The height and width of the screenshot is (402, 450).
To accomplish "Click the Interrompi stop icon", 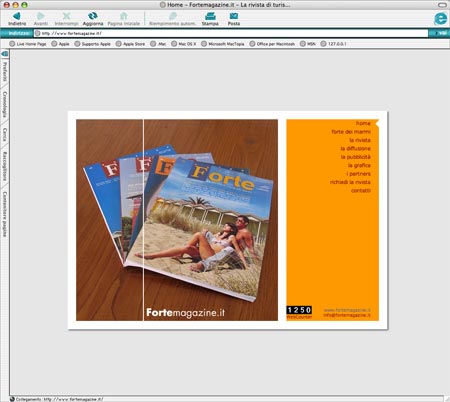I will tap(66, 16).
